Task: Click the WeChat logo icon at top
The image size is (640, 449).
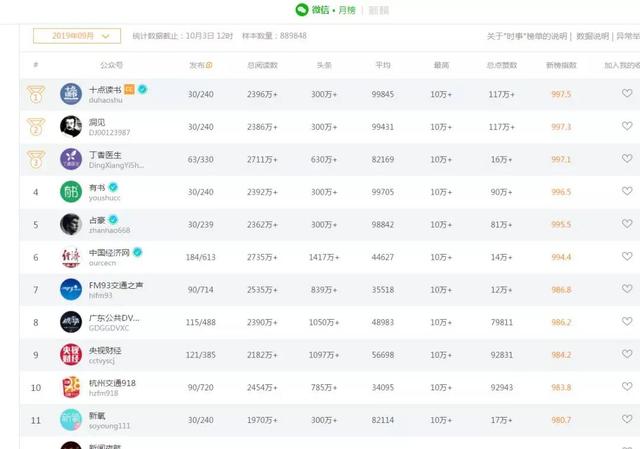Action: [302, 10]
